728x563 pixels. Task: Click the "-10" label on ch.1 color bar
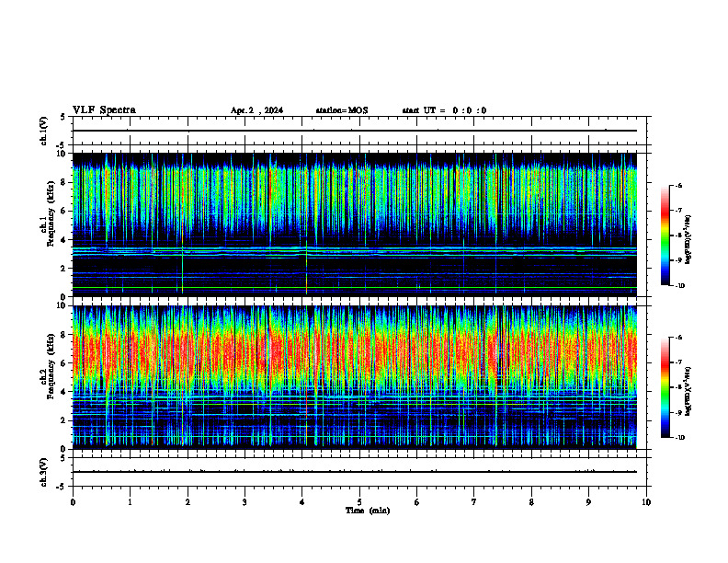[x=679, y=286]
